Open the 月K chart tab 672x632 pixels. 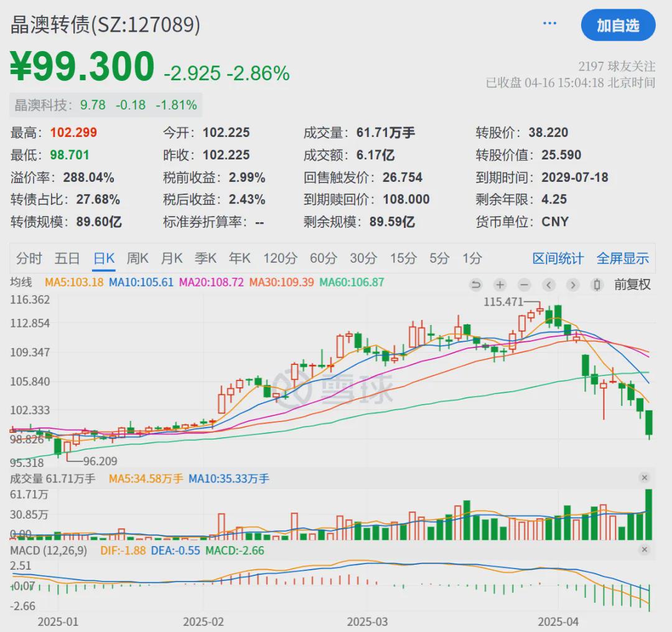pos(172,258)
